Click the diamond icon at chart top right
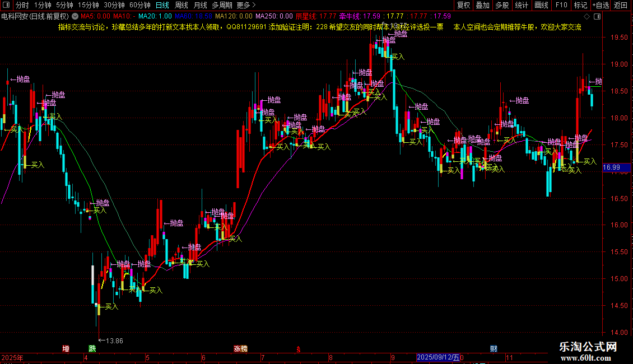This screenshot has height=364, width=633. click(587, 17)
